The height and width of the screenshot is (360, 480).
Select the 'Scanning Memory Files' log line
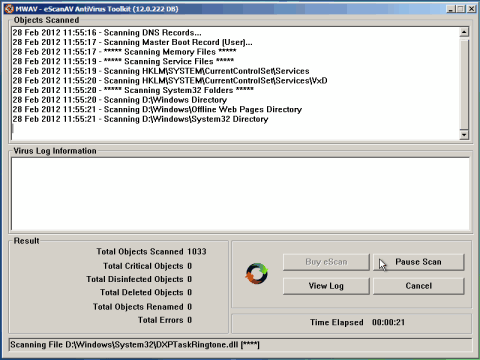click(124, 52)
